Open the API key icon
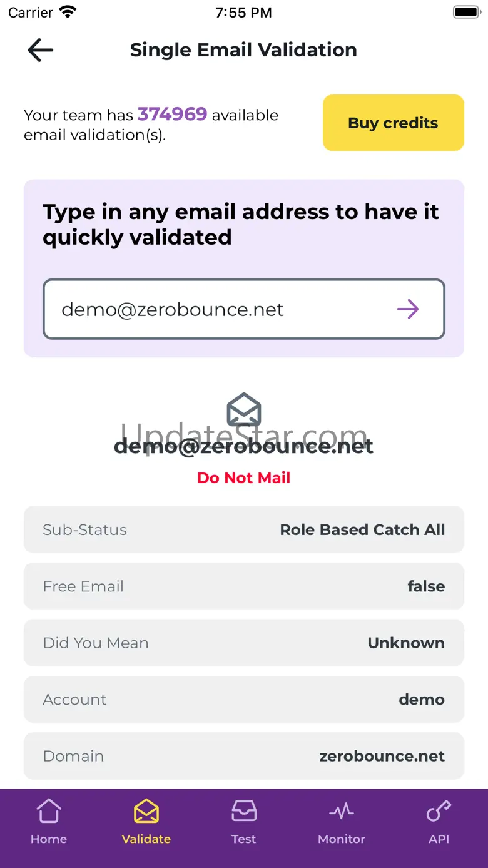The image size is (488, 868). click(x=439, y=812)
